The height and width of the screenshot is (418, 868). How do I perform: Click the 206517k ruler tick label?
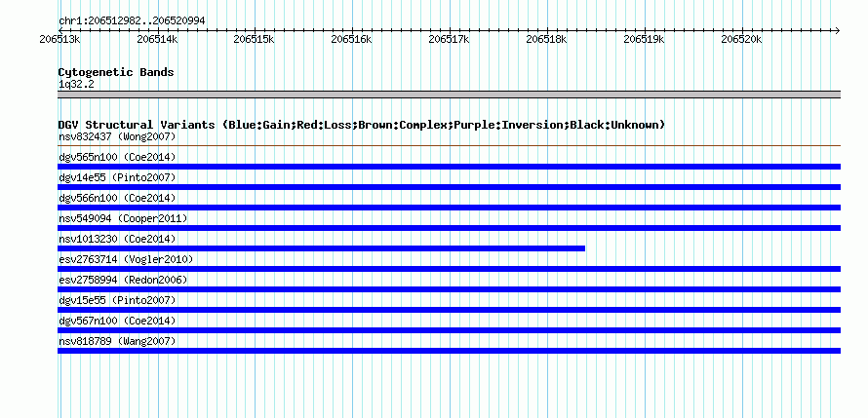pos(449,40)
